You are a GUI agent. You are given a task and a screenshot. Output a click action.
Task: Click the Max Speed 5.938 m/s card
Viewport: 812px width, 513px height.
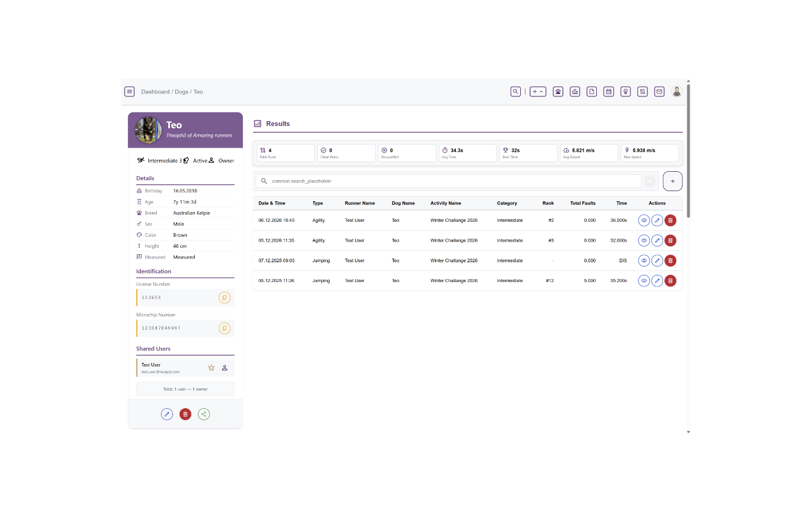tap(650, 153)
